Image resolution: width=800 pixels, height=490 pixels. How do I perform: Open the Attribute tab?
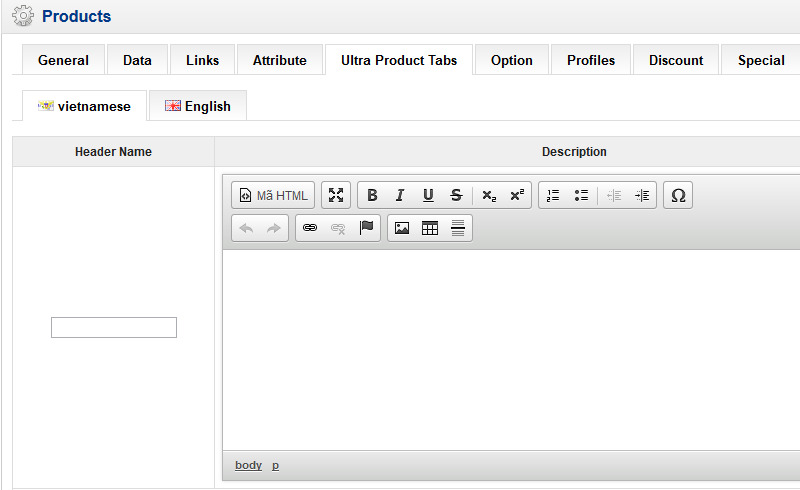(x=280, y=60)
